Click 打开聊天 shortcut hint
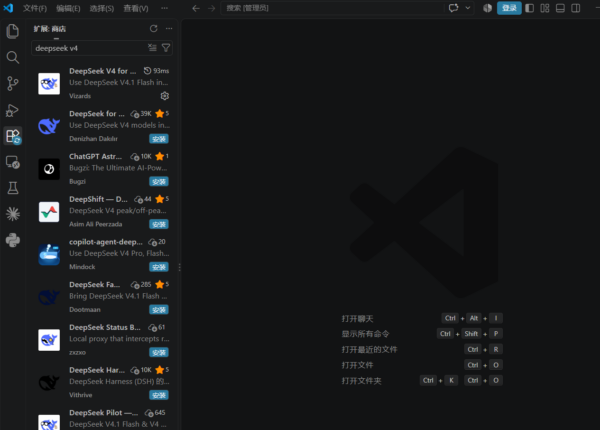Image resolution: width=600 pixels, height=430 pixels. 357,319
